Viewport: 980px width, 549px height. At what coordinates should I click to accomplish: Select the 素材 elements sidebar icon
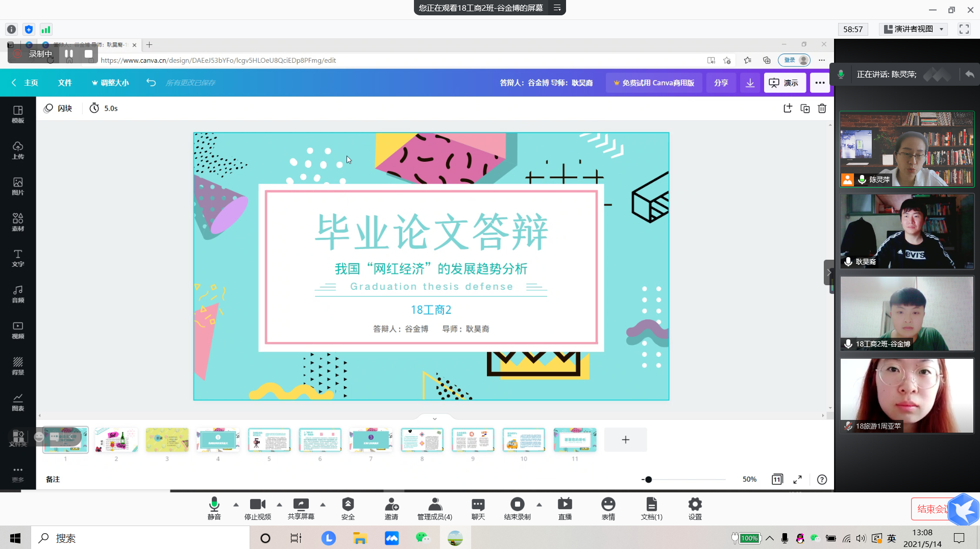point(18,222)
